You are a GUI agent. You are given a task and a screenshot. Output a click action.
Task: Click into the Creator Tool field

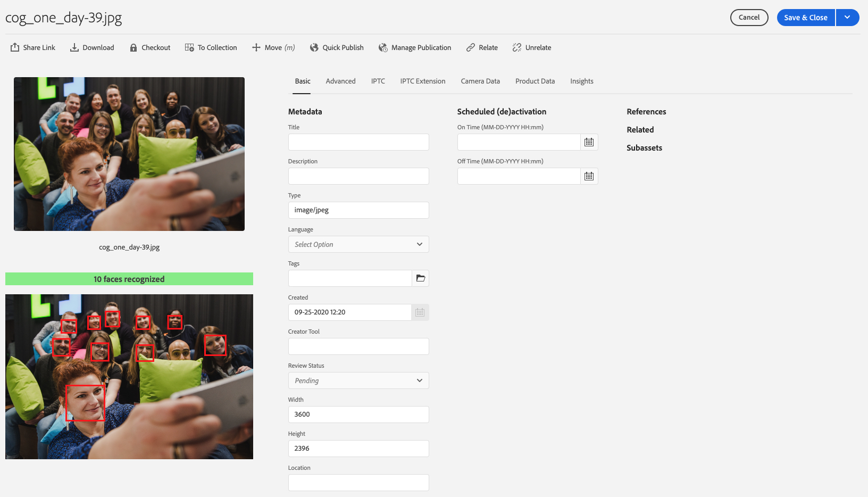pos(358,346)
